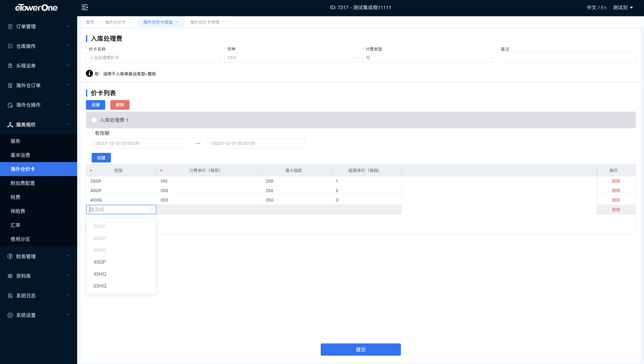Switch to the 首页 tab
This screenshot has height=364, width=644.
(90, 22)
